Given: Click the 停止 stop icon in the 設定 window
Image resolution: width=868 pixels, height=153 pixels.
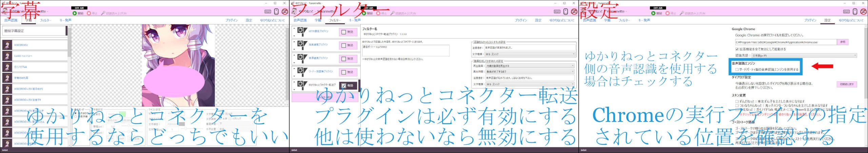Looking at the screenshot, I should point(668,13).
